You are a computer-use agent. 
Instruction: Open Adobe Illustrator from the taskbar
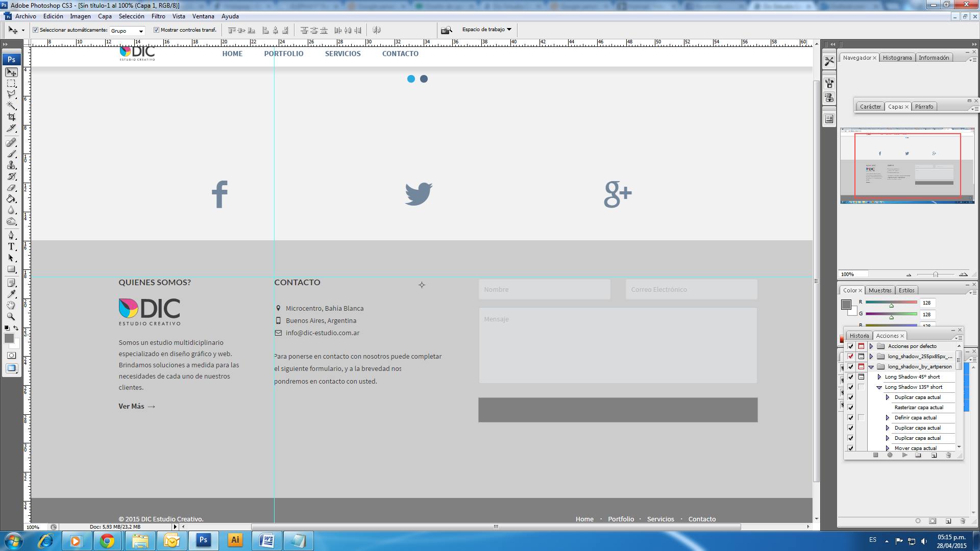235,540
